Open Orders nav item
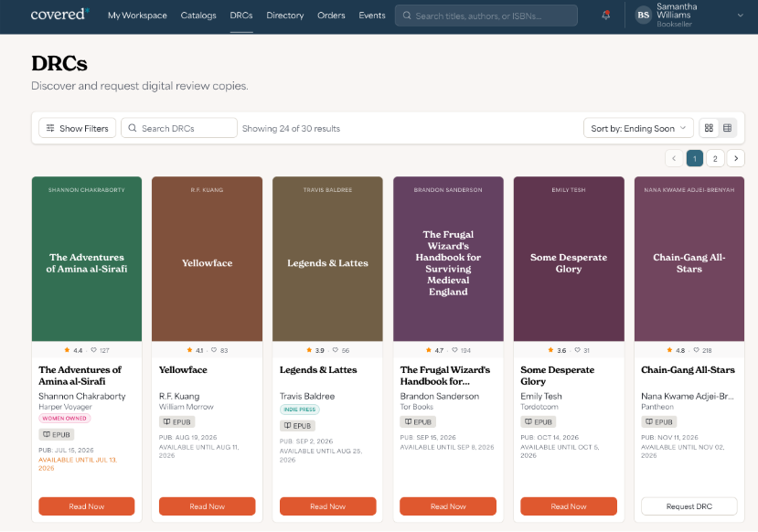Image resolution: width=758 pixels, height=532 pixels. point(331,16)
